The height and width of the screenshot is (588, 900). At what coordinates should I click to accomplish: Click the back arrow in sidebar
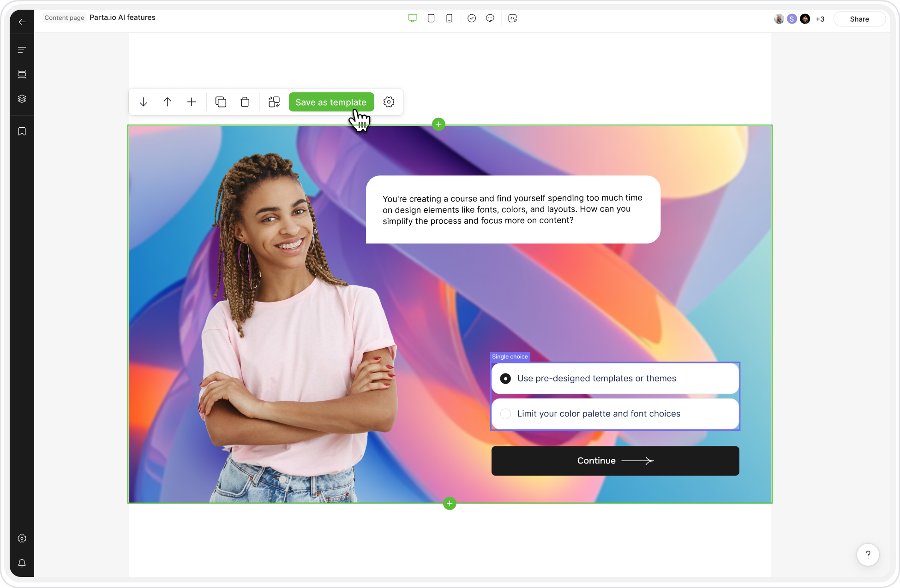(x=22, y=22)
